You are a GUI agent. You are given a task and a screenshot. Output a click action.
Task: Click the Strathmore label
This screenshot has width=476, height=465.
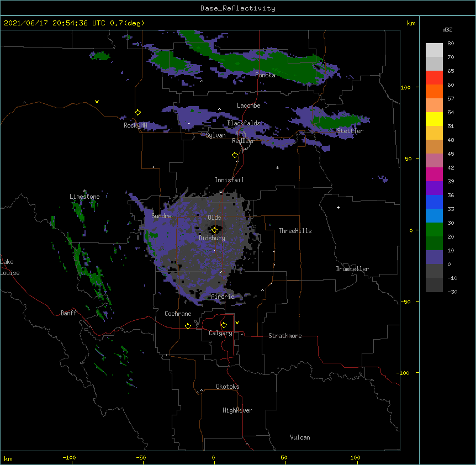(x=285, y=336)
